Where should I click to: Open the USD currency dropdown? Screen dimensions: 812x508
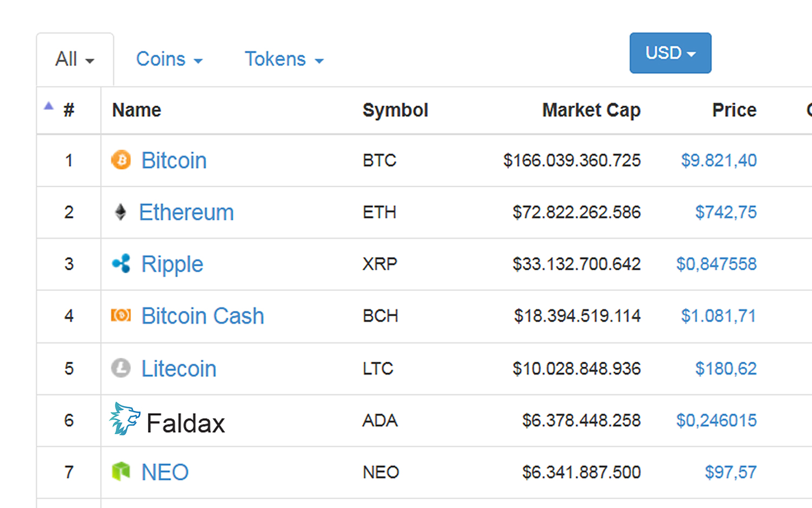click(x=670, y=53)
